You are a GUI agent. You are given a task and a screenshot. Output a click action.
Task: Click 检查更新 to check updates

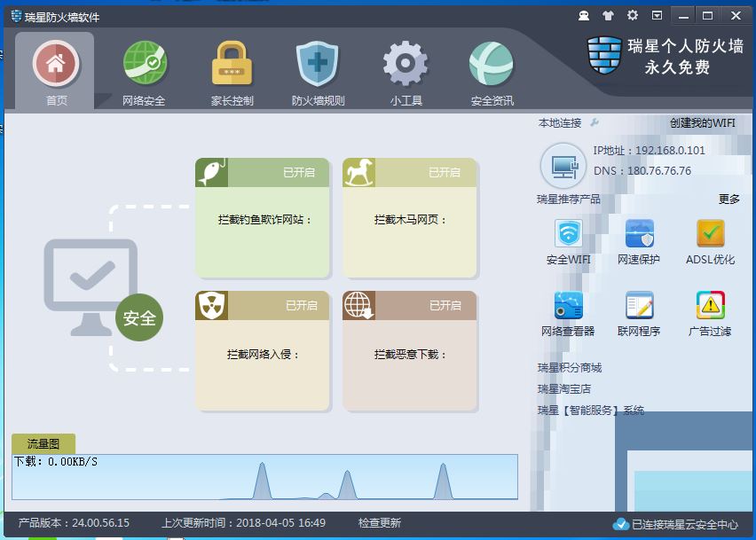tap(380, 523)
